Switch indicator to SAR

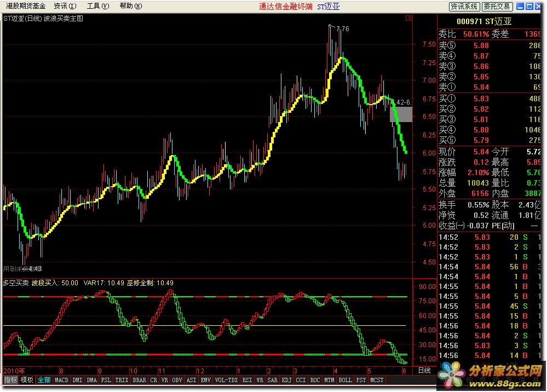coord(273,380)
